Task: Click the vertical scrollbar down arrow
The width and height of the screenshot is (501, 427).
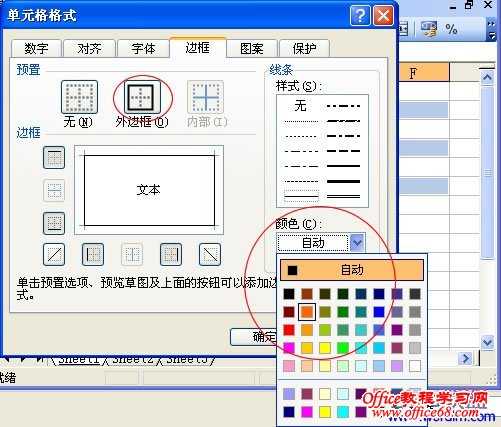Action: (x=487, y=342)
